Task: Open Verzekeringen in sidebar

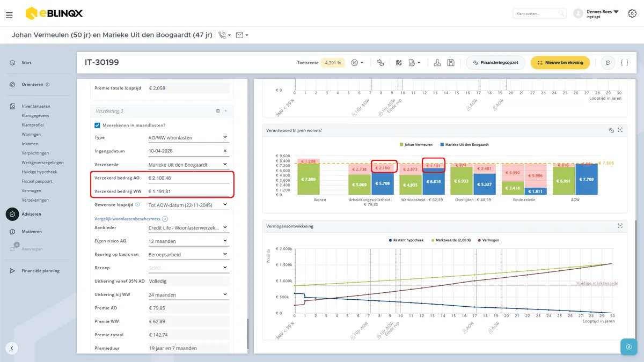Action: 35,200
